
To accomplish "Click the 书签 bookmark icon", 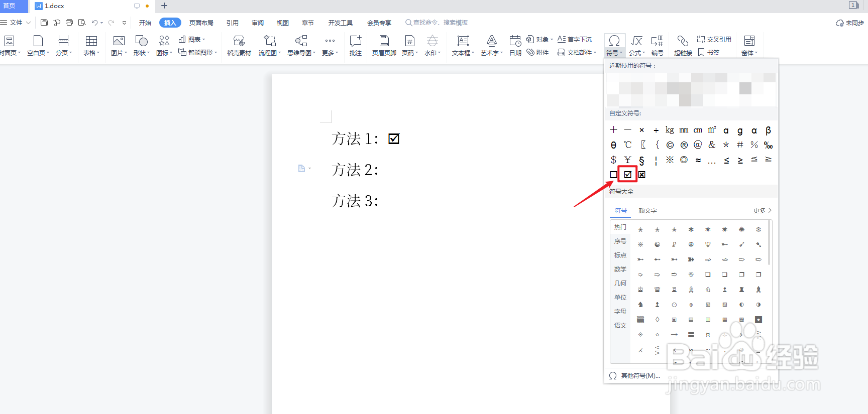I will pos(708,52).
